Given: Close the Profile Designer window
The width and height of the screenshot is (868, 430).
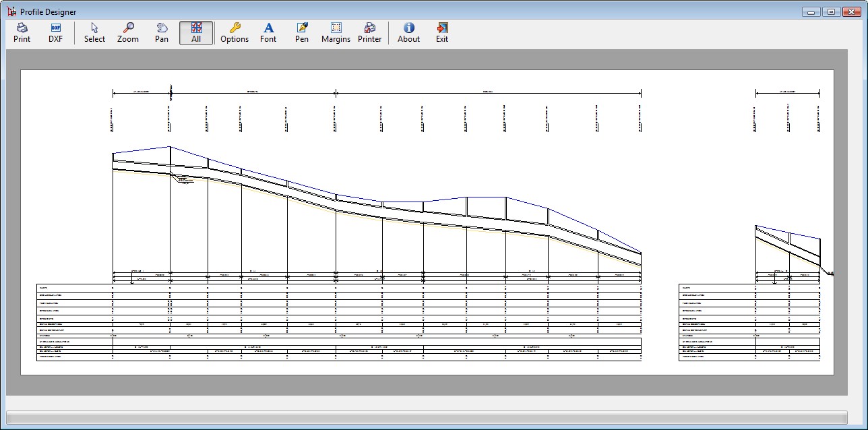Looking at the screenshot, I should pyautogui.click(x=850, y=11).
